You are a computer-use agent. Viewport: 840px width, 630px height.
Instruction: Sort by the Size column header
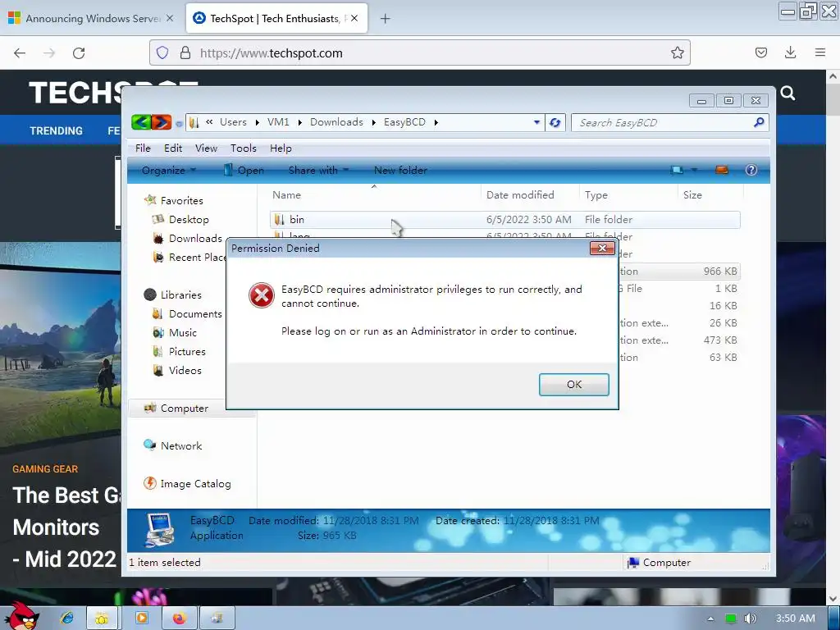(x=711, y=195)
